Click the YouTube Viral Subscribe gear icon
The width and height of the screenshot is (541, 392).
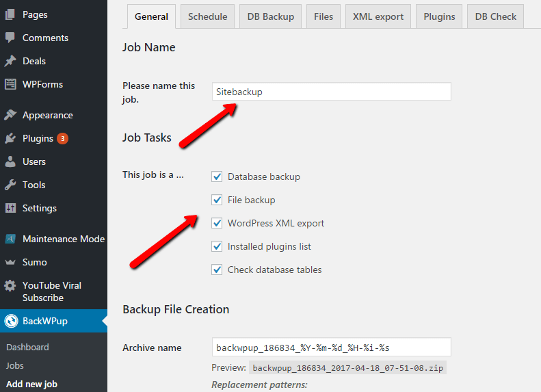(x=10, y=286)
